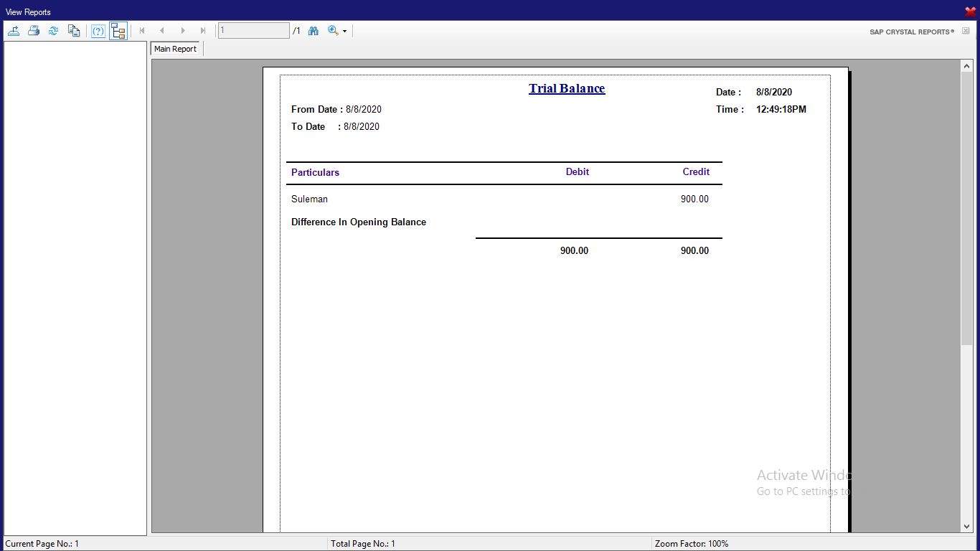
Task: Click the /1 total pages label
Action: 297,31
